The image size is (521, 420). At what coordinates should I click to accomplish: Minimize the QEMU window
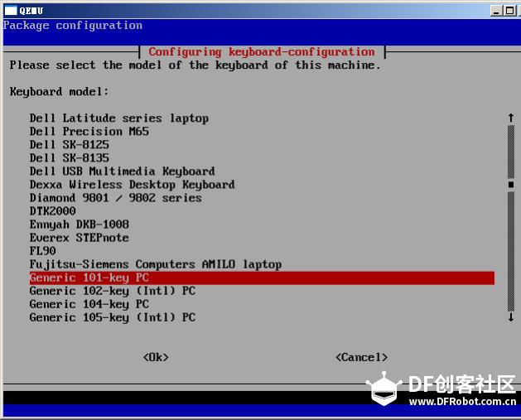496,11
